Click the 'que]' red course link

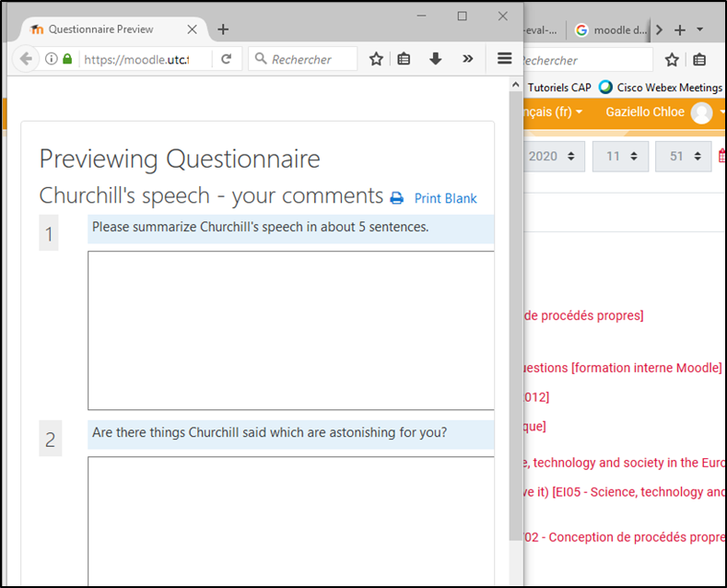(535, 426)
